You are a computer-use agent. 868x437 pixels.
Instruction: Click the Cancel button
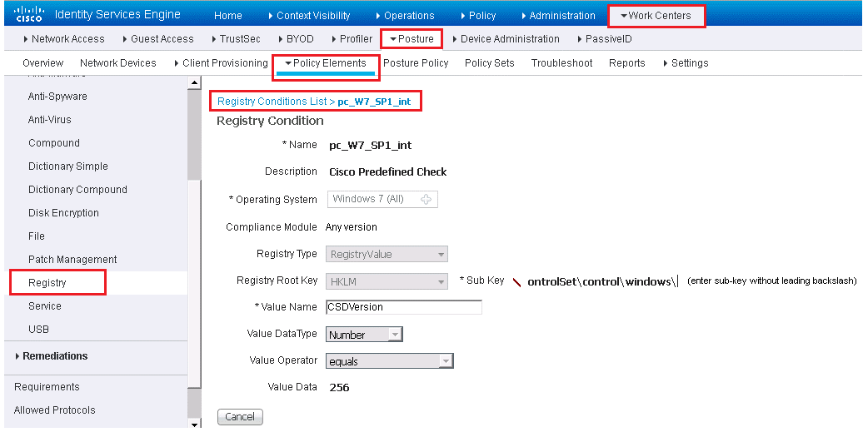pyautogui.click(x=240, y=416)
